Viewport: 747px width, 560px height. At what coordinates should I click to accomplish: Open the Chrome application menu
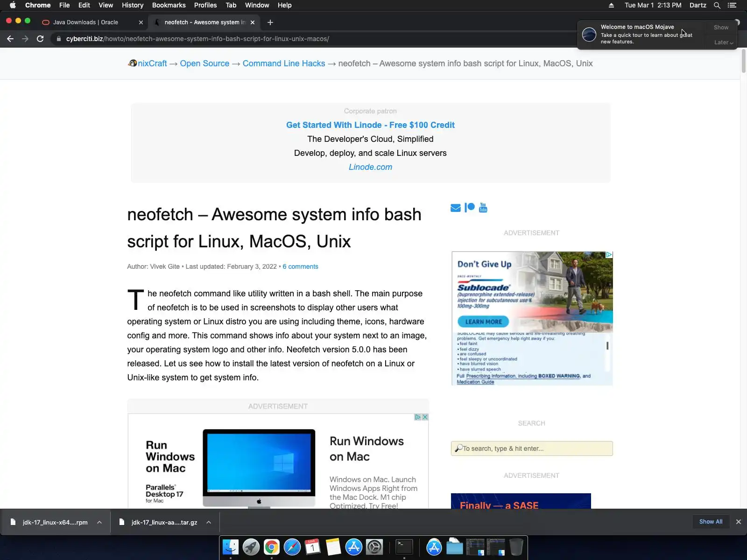click(38, 5)
